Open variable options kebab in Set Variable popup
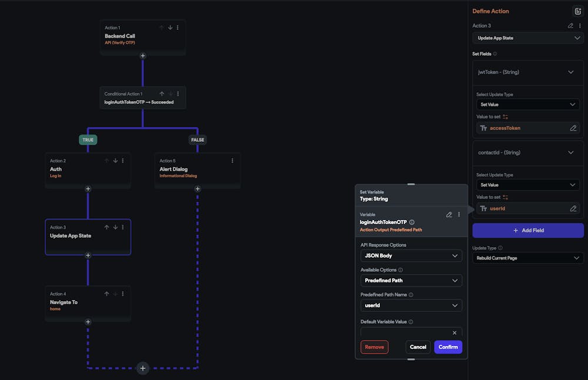588x380 pixels. (x=459, y=215)
